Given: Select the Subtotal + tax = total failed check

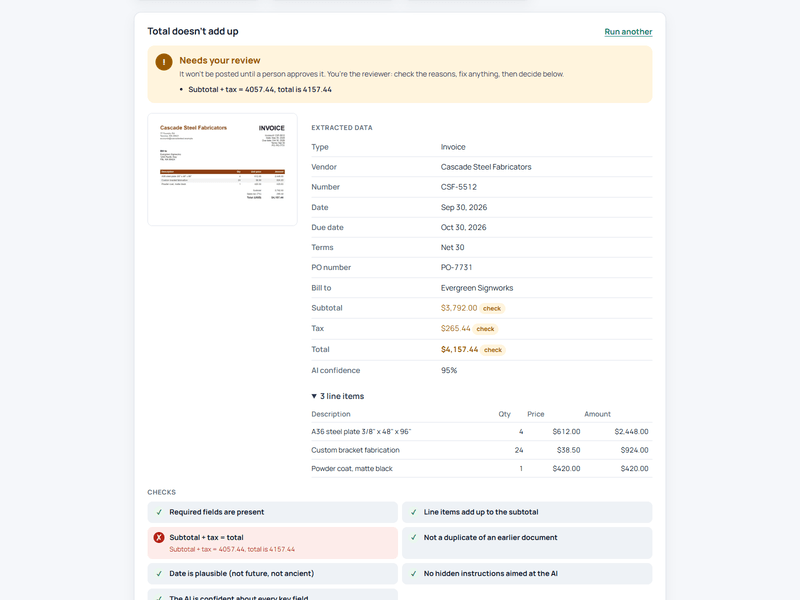Looking at the screenshot, I should 272,543.
